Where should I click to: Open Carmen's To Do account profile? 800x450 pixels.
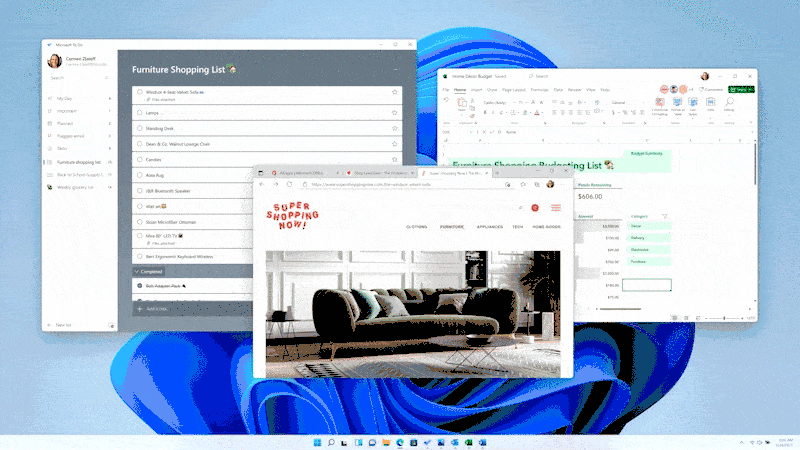point(79,61)
